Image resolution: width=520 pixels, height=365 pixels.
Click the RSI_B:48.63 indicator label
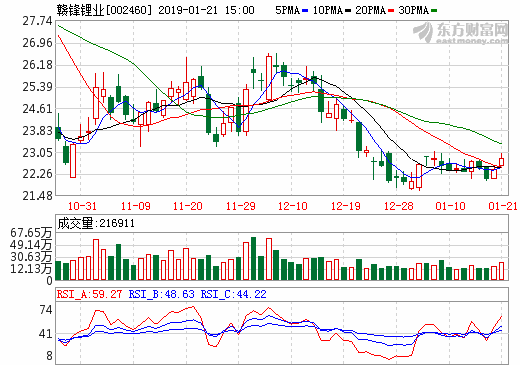point(162,294)
